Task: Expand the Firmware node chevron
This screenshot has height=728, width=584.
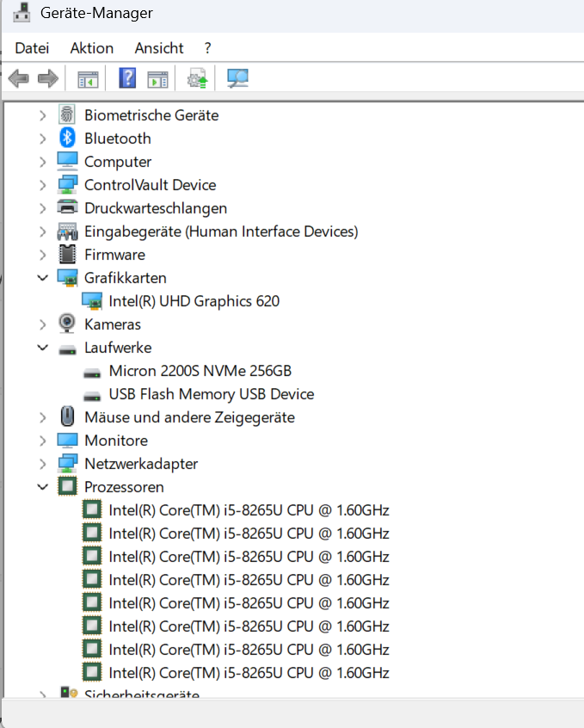Action: click(x=43, y=255)
